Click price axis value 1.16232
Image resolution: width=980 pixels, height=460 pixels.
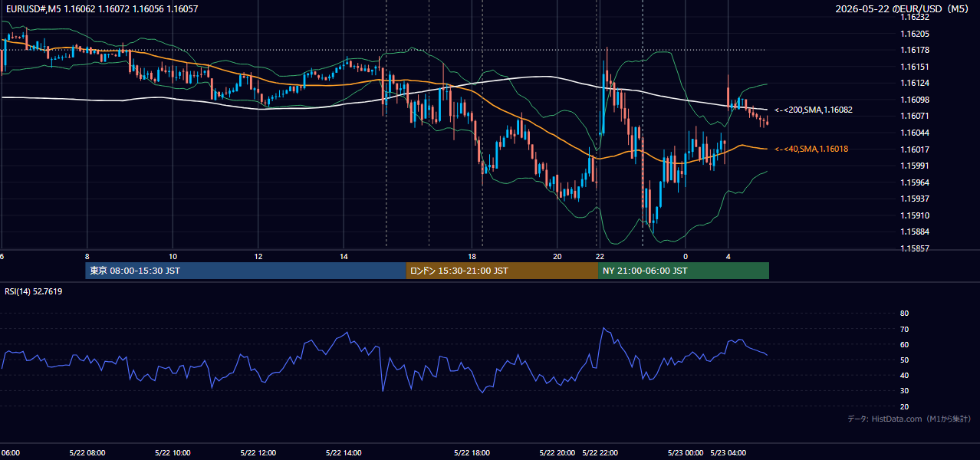coord(914,17)
